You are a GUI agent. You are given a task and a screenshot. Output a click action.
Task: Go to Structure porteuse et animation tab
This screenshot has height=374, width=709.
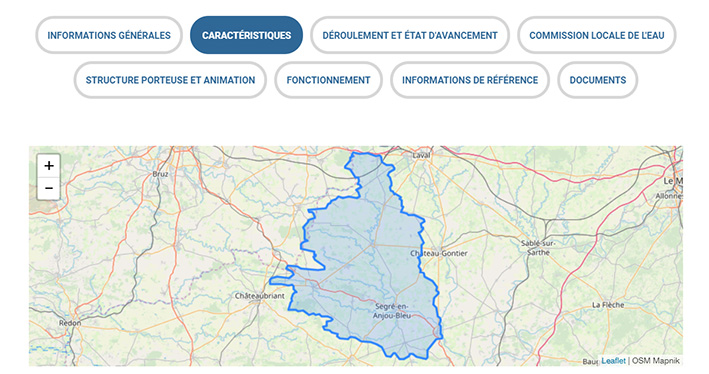tap(170, 80)
